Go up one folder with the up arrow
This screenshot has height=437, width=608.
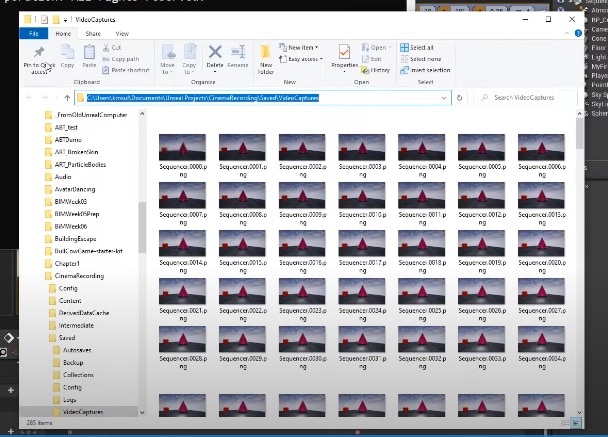[67, 98]
